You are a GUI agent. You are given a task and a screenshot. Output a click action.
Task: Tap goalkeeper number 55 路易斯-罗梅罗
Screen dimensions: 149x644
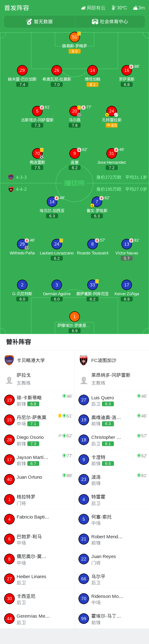[x=75, y=37]
